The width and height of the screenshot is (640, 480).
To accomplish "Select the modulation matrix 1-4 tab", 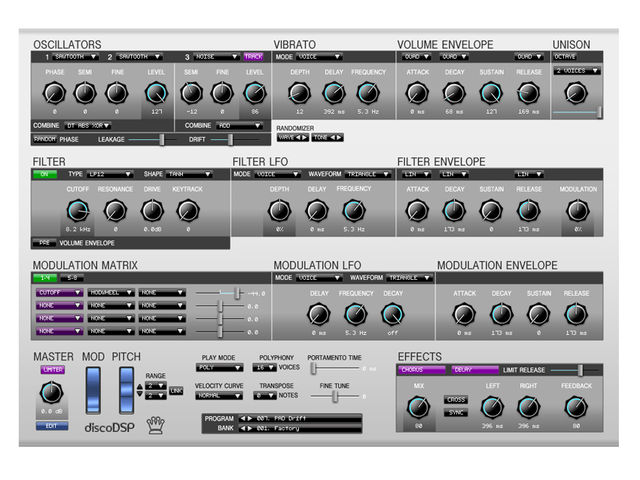I will 45,278.
